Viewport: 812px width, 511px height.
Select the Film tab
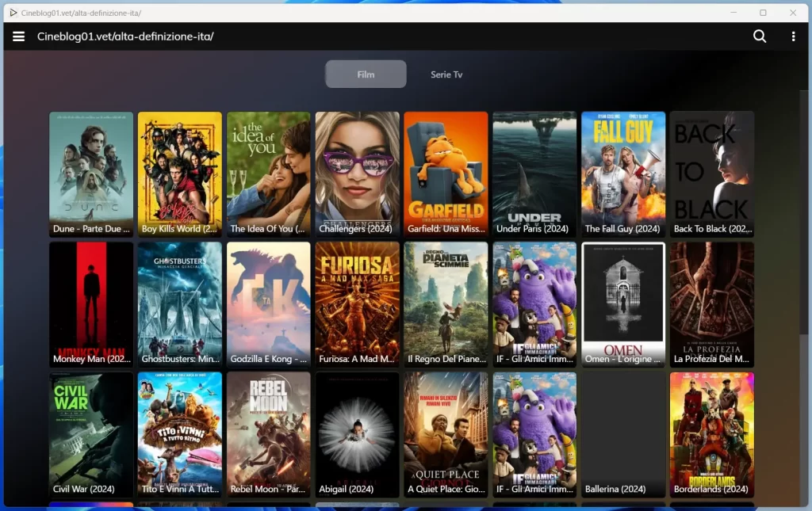pos(366,74)
